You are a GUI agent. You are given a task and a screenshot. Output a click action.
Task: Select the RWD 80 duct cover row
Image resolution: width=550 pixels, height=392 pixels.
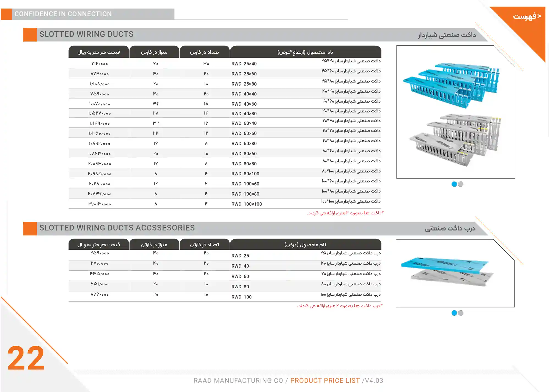click(x=240, y=286)
